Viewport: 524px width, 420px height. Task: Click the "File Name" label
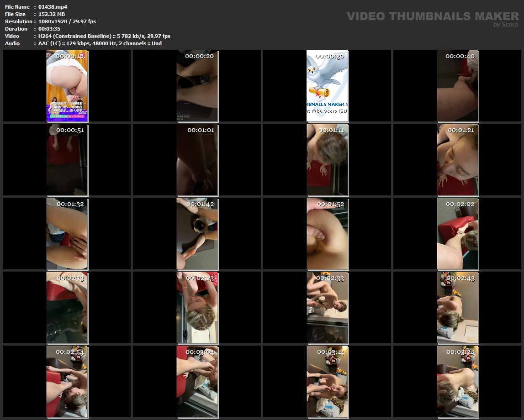pos(17,7)
